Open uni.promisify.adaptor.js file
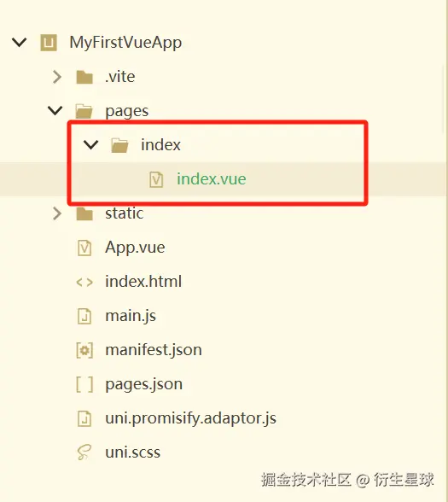The height and width of the screenshot is (502, 448). 191,418
